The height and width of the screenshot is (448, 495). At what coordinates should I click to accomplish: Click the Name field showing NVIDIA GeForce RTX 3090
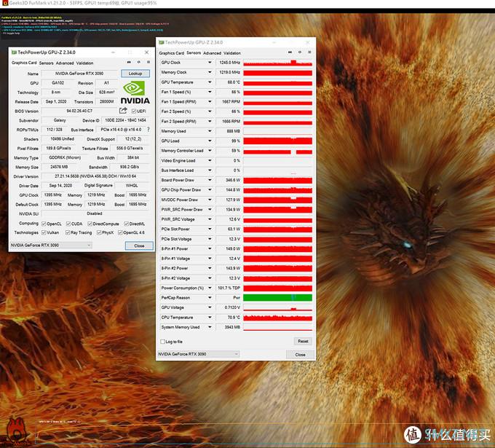tap(79, 74)
